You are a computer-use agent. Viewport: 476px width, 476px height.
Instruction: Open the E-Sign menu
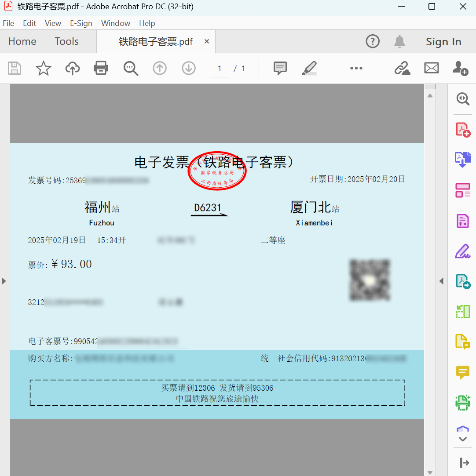pos(81,23)
